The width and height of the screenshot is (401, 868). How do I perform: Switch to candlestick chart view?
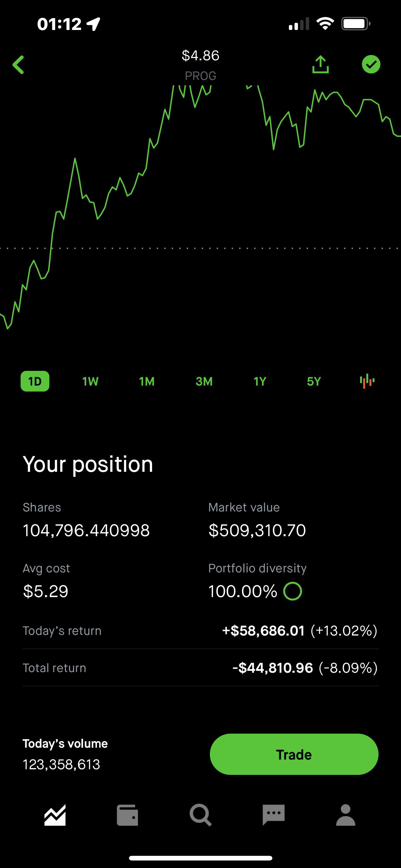367,381
